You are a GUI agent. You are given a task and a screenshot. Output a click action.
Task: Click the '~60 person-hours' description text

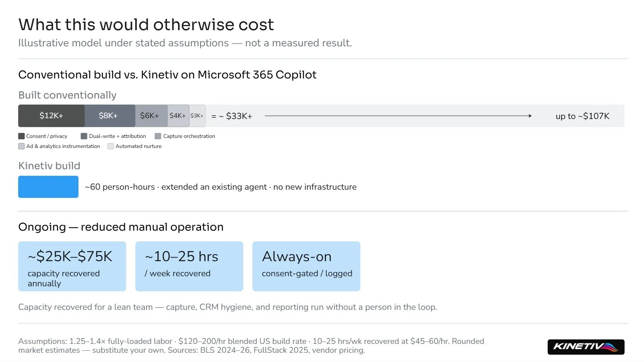point(221,187)
